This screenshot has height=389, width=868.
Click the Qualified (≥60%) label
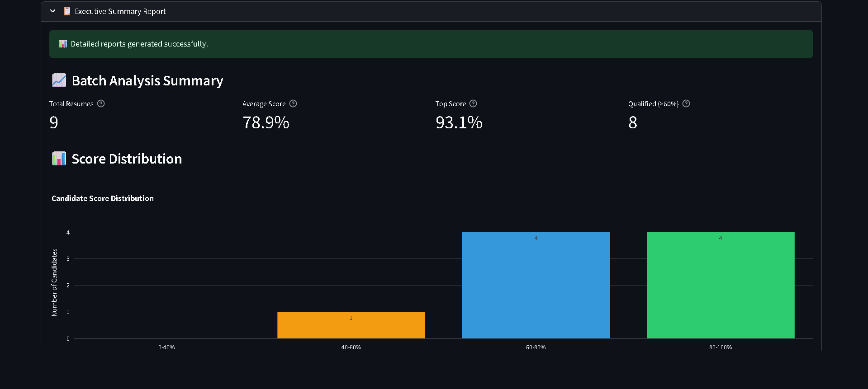654,104
